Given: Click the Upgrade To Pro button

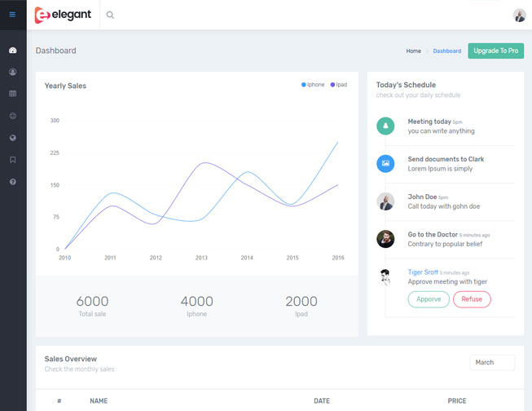Looking at the screenshot, I should click(495, 51).
